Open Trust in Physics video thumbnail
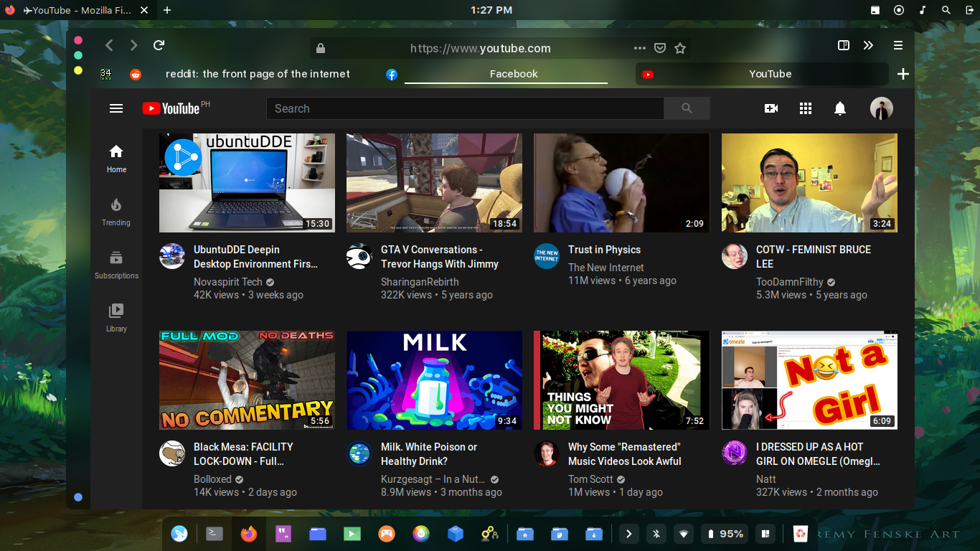Screen dimensions: 980x551 coord(621,183)
